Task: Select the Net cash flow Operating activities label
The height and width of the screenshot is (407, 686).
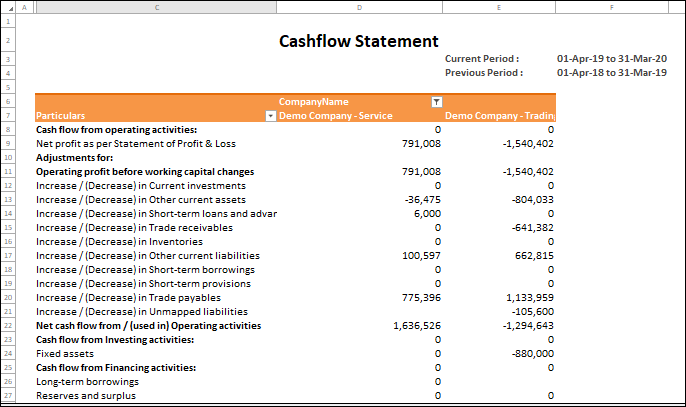Action: click(x=148, y=326)
